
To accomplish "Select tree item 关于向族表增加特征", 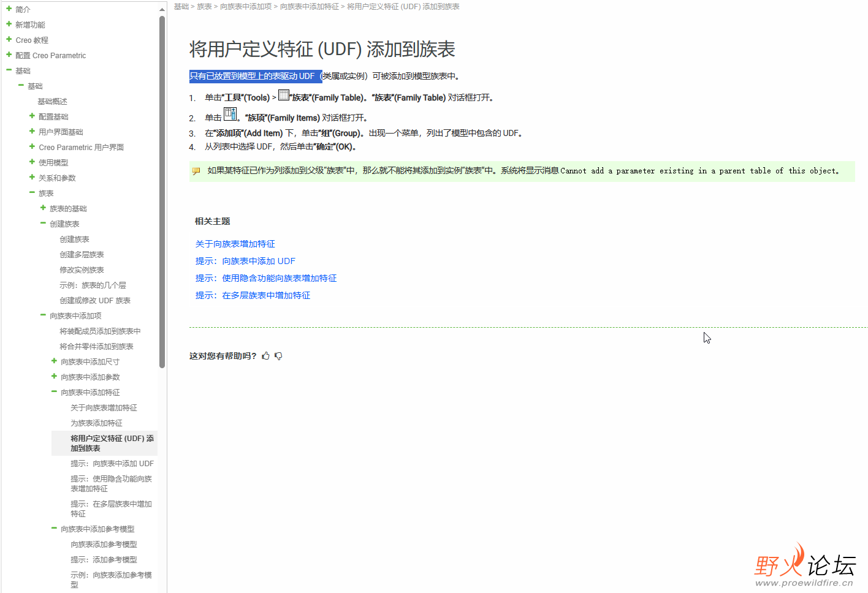I will [104, 407].
